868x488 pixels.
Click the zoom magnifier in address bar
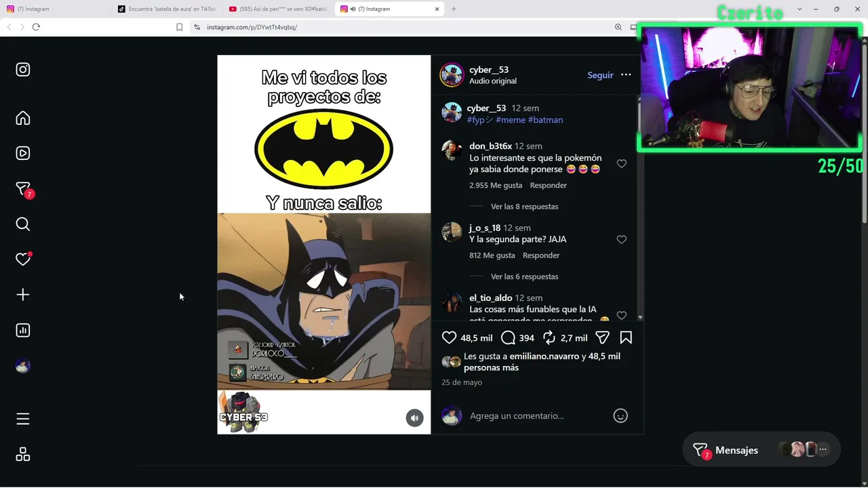(618, 27)
